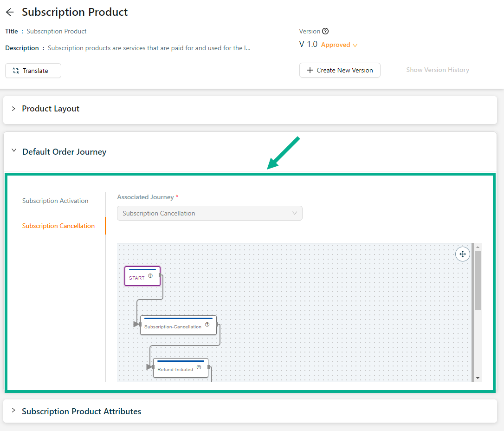Click the plus icon in Create New Version

(310, 70)
